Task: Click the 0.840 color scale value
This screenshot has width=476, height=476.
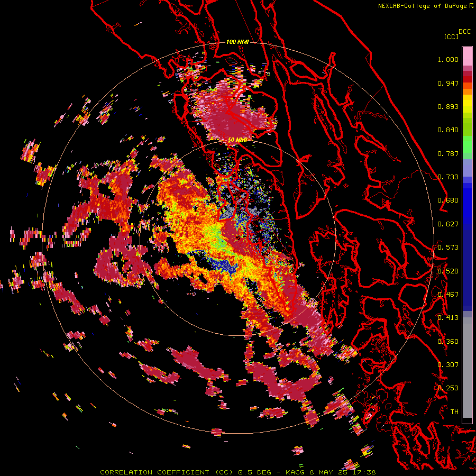Action: pos(448,130)
